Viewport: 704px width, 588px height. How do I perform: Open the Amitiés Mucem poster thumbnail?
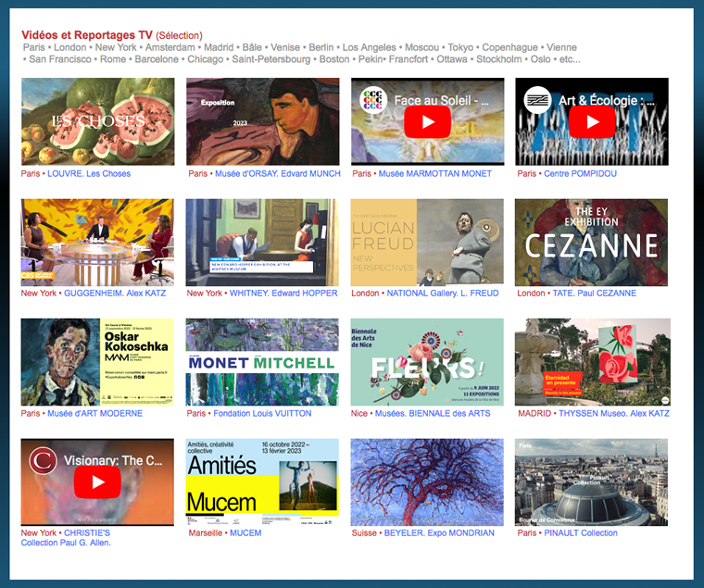[x=262, y=482]
